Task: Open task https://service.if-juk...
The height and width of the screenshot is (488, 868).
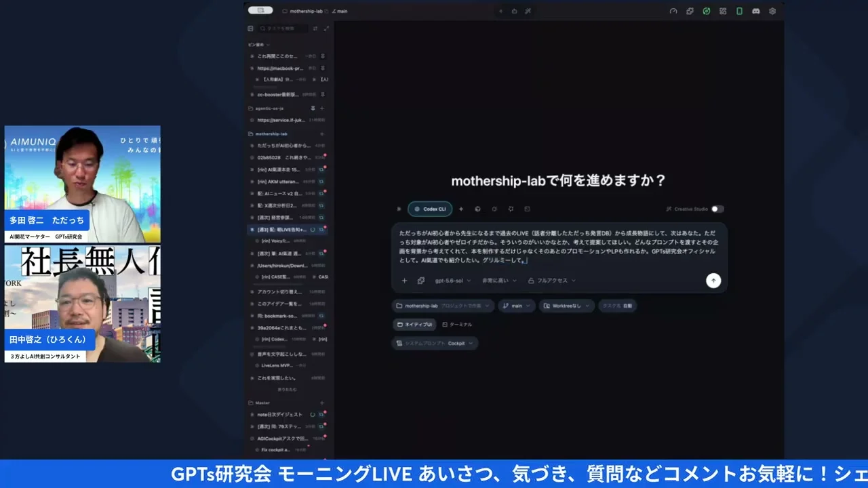Action: (288, 120)
